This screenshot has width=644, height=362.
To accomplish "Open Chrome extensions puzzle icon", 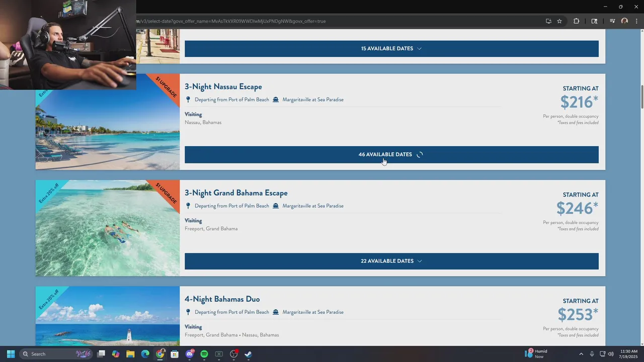I will coord(577,21).
